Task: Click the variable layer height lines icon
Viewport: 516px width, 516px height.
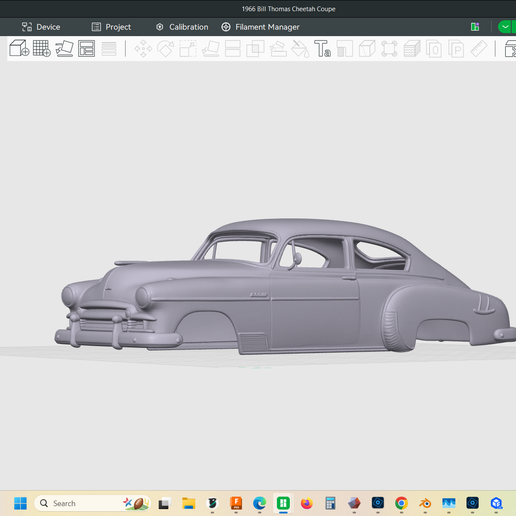Action: click(x=109, y=49)
